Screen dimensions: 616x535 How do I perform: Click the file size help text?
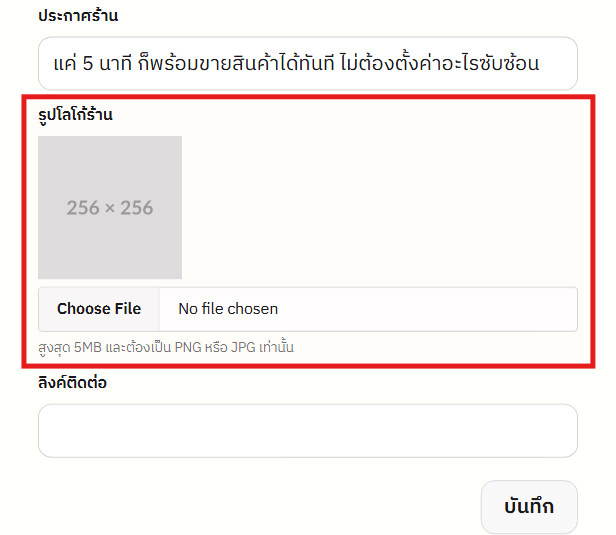(166, 347)
